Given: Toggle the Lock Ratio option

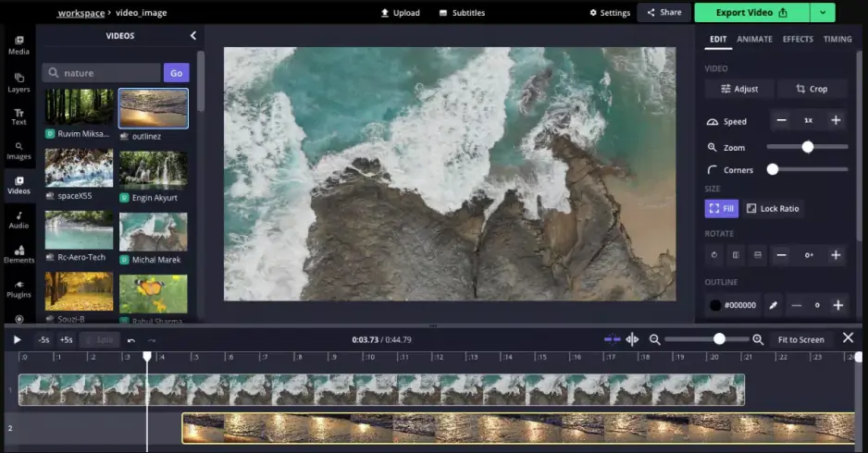Looking at the screenshot, I should tap(773, 209).
